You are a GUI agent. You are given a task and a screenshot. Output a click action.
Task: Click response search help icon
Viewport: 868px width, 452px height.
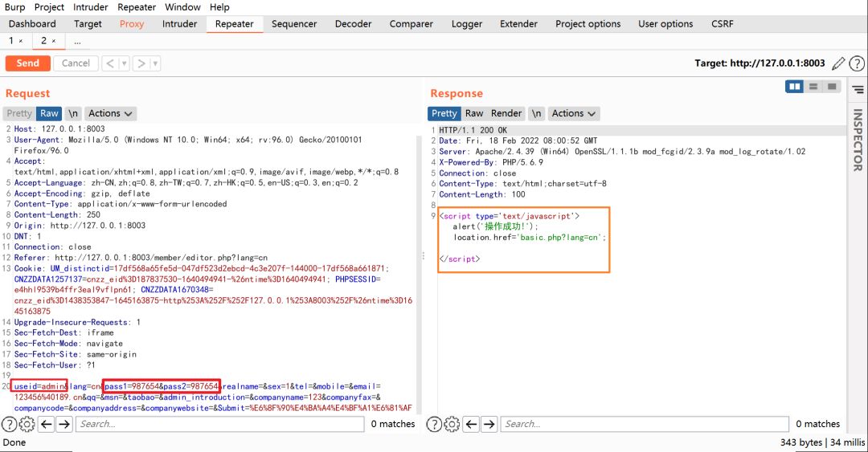(434, 425)
